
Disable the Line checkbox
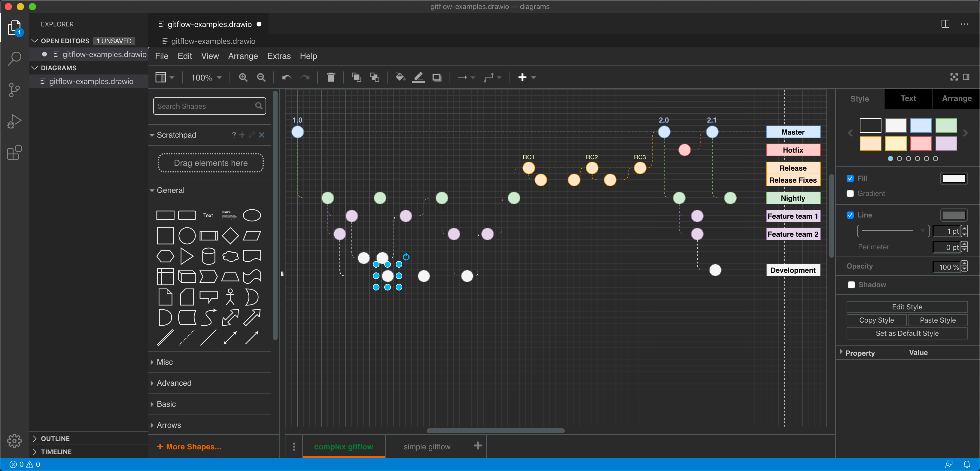pos(851,215)
